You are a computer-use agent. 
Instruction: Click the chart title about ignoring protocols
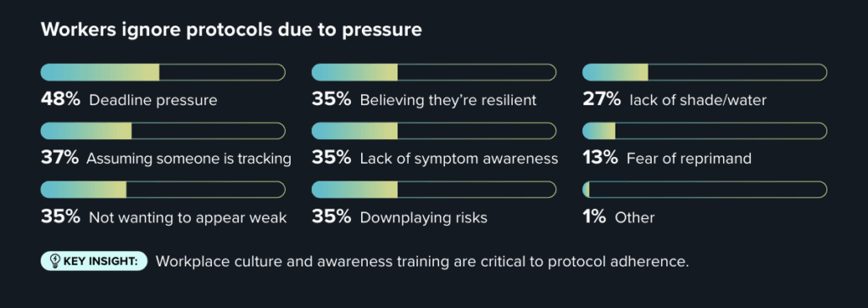coord(231,30)
